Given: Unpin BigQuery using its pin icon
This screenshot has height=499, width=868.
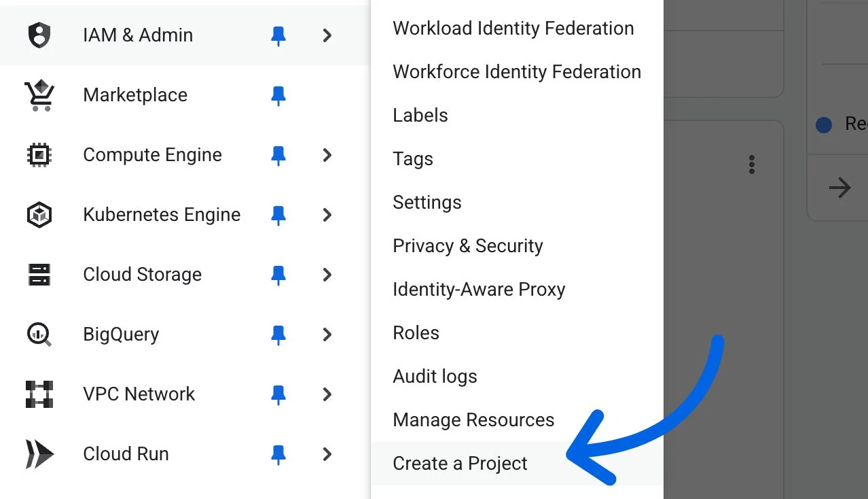Looking at the screenshot, I should pos(278,335).
